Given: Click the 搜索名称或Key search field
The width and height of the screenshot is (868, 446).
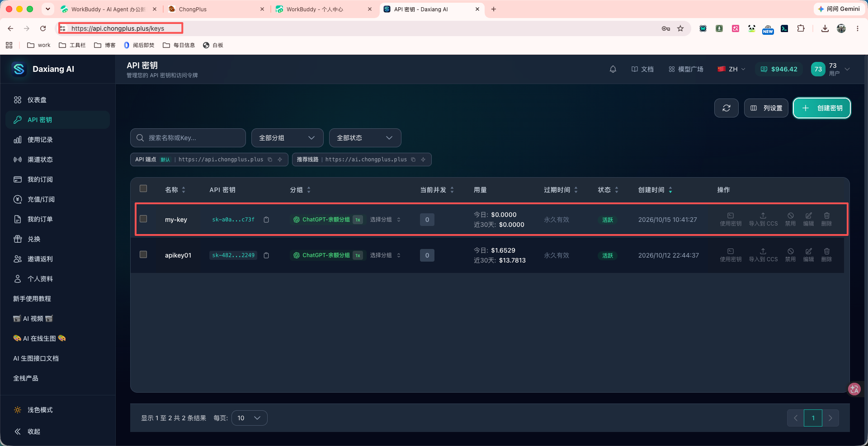Looking at the screenshot, I should [x=188, y=138].
